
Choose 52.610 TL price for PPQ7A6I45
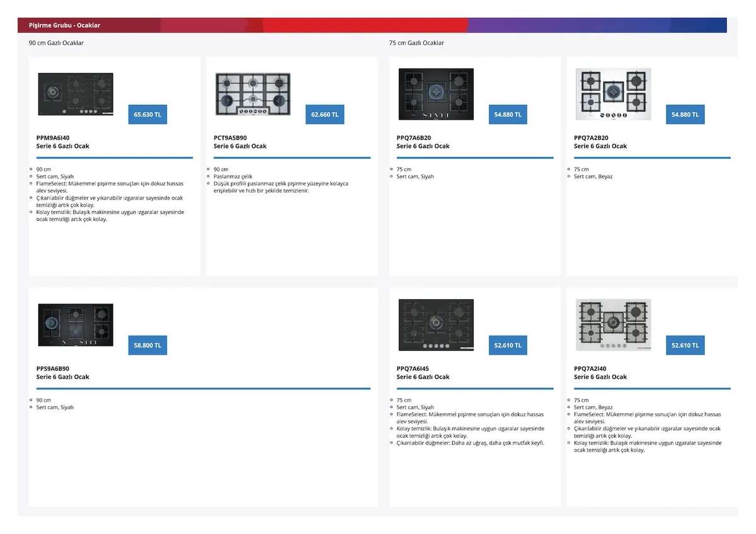click(x=508, y=346)
